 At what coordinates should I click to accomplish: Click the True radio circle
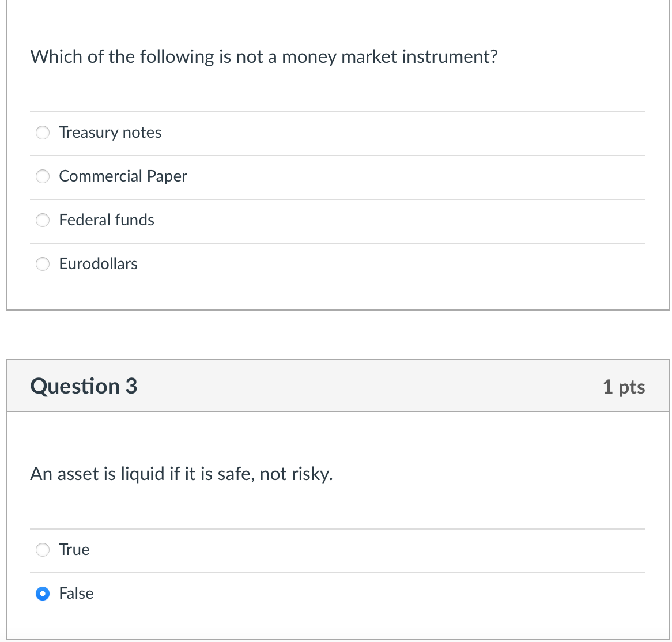[x=43, y=550]
